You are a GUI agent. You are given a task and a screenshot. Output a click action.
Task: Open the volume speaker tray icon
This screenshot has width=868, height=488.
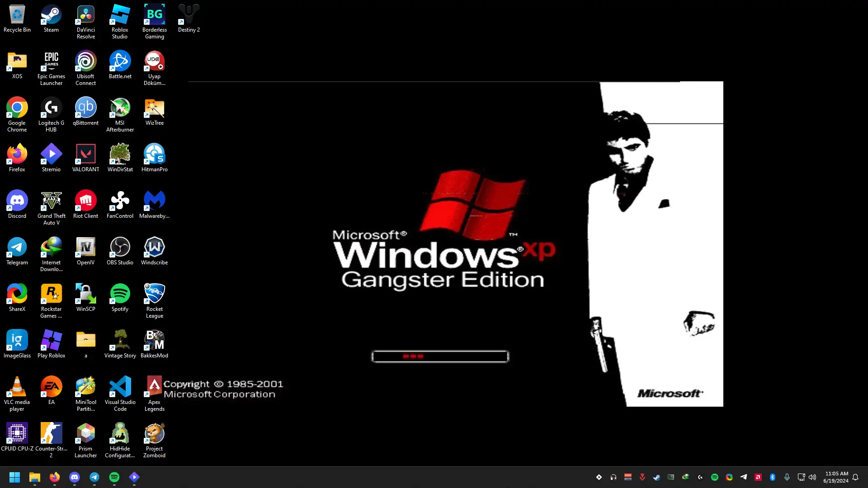pyautogui.click(x=812, y=477)
